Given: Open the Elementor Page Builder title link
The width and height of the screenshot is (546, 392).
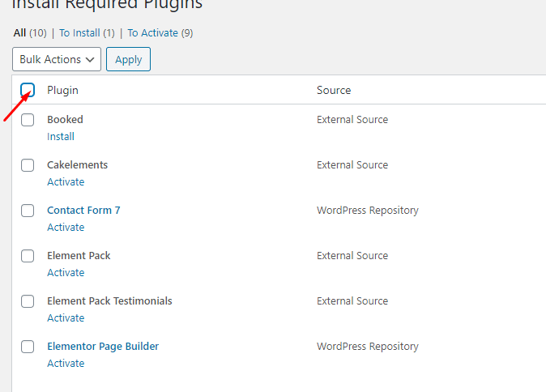Looking at the screenshot, I should point(103,347).
